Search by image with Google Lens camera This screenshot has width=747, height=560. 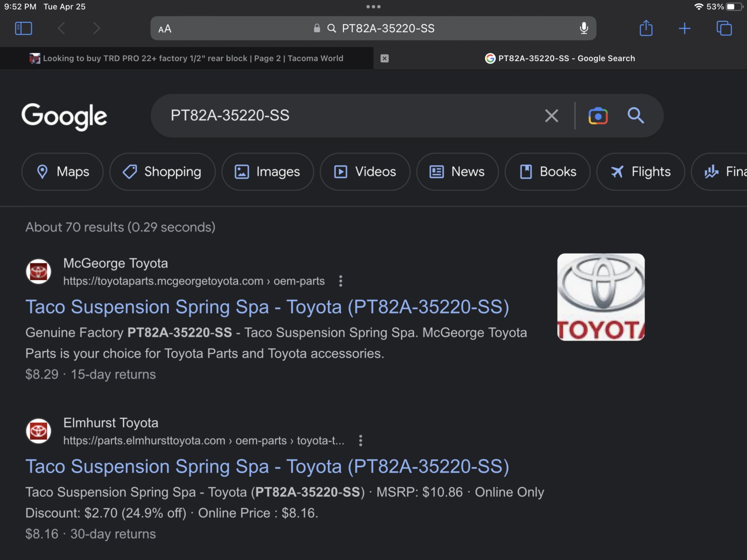(598, 116)
